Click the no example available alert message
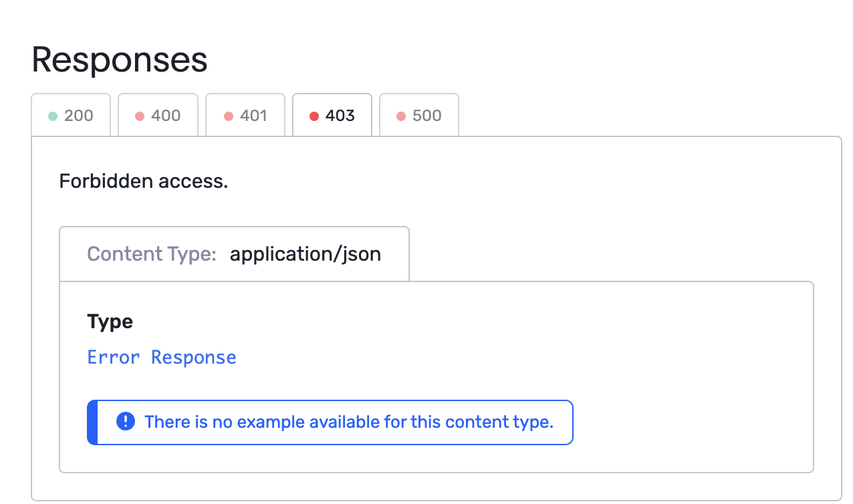The height and width of the screenshot is (504, 853). click(x=349, y=421)
